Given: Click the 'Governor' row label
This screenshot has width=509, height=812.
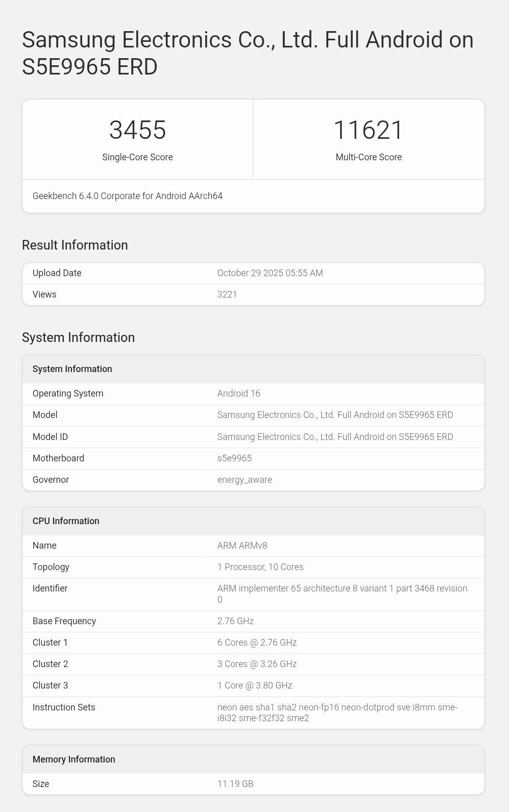Looking at the screenshot, I should click(51, 480).
